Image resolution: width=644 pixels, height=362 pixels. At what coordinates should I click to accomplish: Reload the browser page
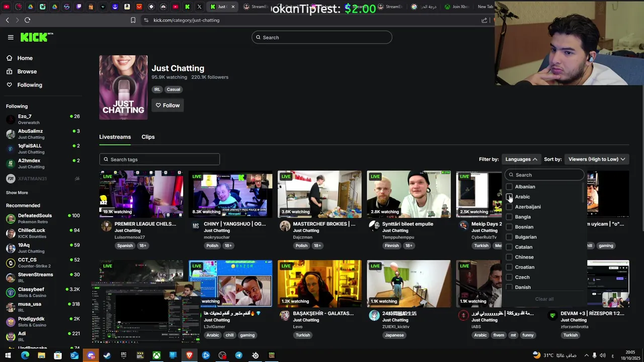click(x=27, y=20)
